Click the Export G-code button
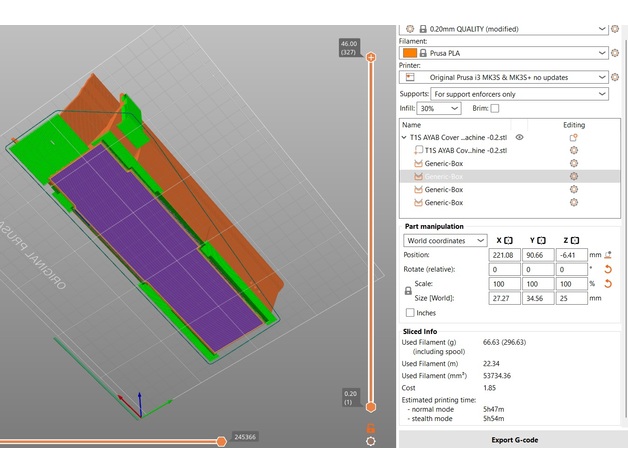The width and height of the screenshot is (628, 472). pyautogui.click(x=513, y=439)
